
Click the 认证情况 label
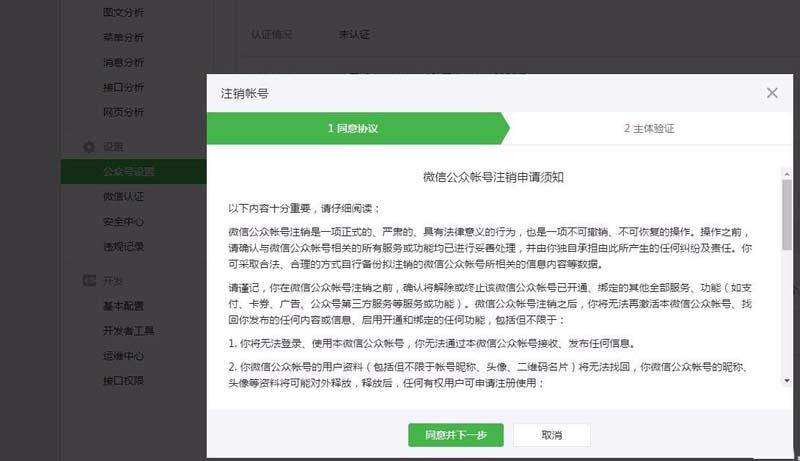click(271, 35)
